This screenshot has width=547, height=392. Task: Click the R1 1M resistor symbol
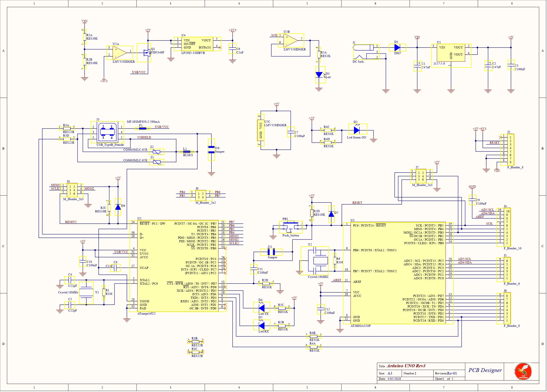(x=104, y=292)
